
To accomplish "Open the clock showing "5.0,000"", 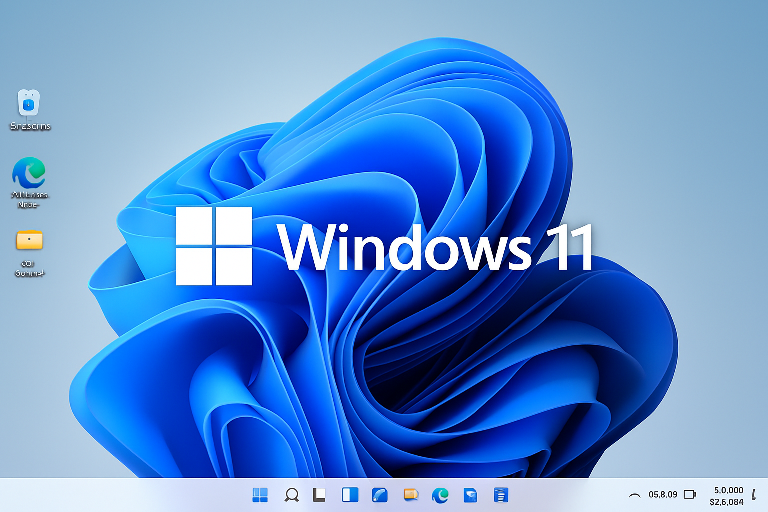I will pos(727,495).
